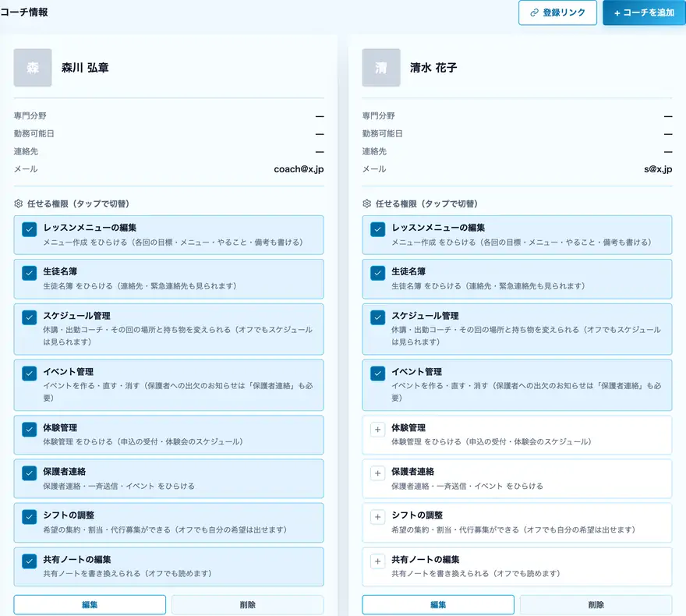Open 編集 for 清水 花子
The height and width of the screenshot is (616, 686).
[x=438, y=604]
